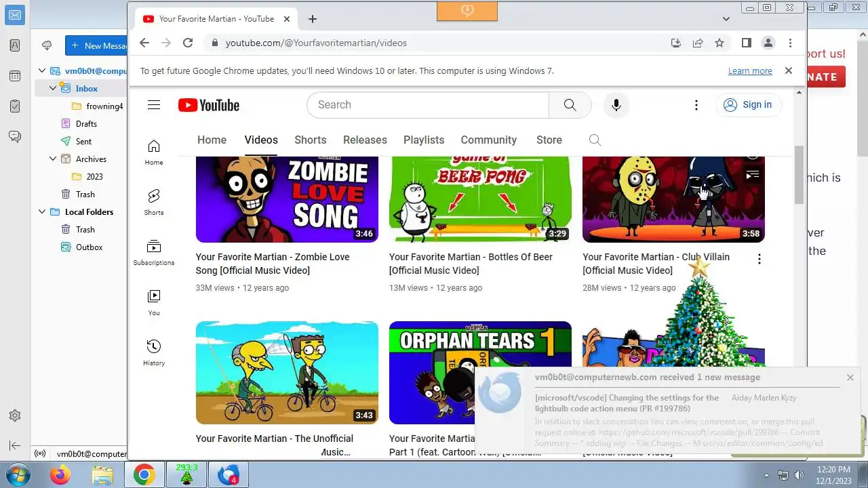This screenshot has width=868, height=488.
Task: Collapse Local Folders tree
Action: (x=42, y=211)
